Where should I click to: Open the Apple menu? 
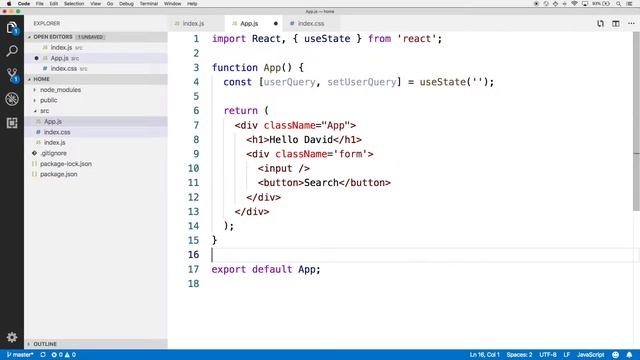pyautogui.click(x=9, y=4)
